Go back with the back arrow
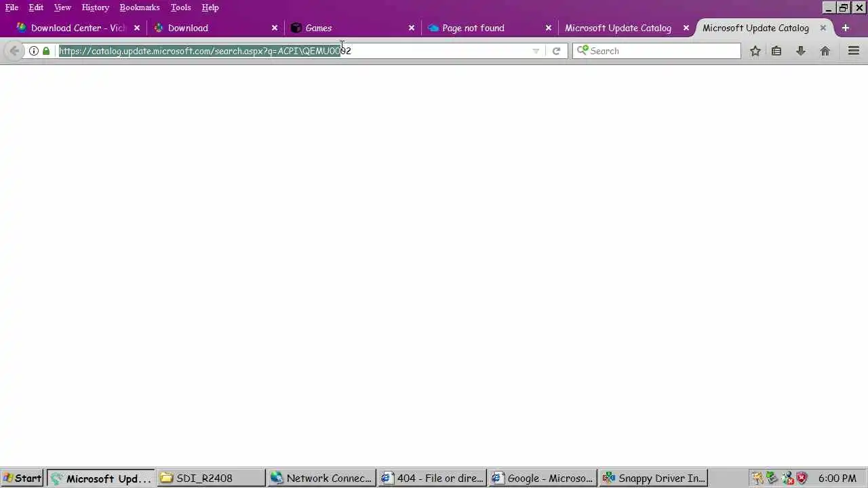The image size is (868, 488). click(x=14, y=51)
